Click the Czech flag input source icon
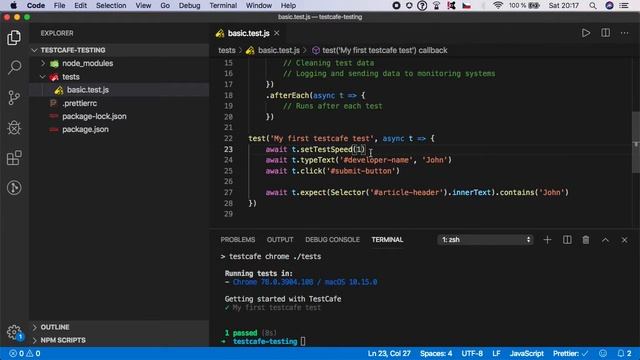Image resolution: width=640 pixels, height=360 pixels. 467,6
